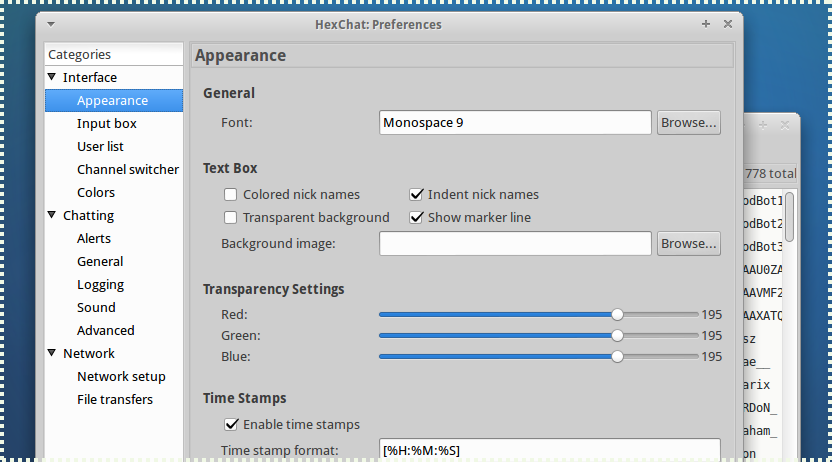Close the HexChat Preferences window
Screen dimensions: 832x462
tap(726, 24)
